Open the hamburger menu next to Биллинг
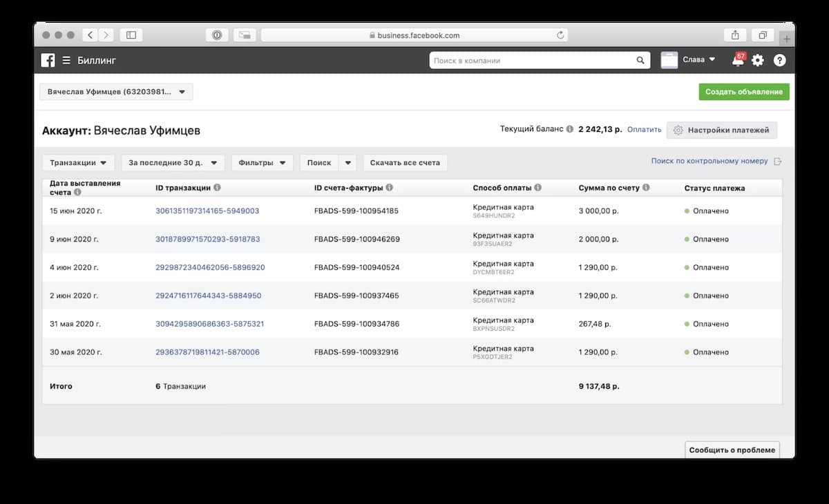Screen dimensions: 829x504 click(66, 61)
